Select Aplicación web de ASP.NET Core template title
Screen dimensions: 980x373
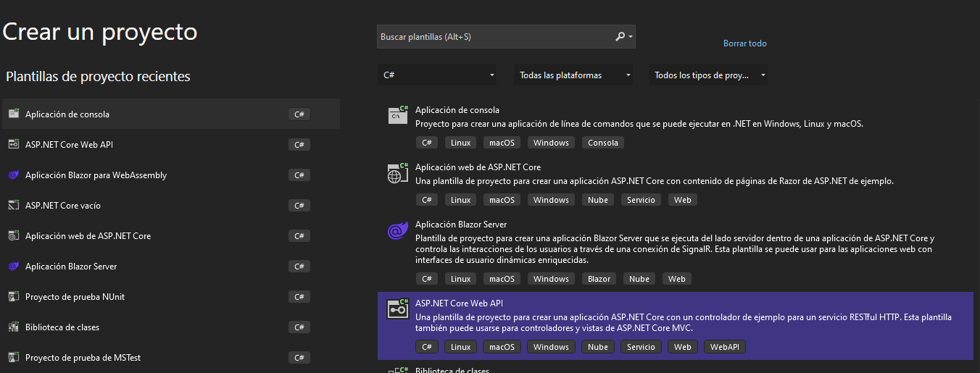pyautogui.click(x=478, y=167)
